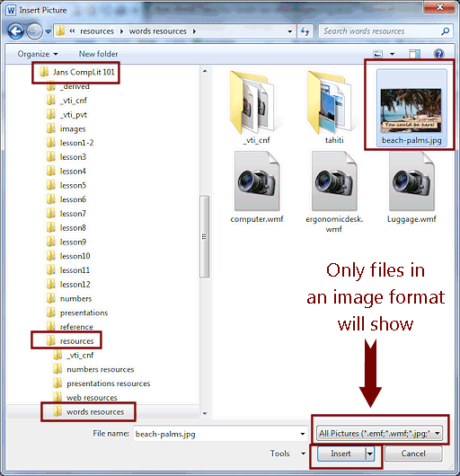The width and height of the screenshot is (460, 476).
Task: Select the lesson10 folder
Action: coord(68,256)
